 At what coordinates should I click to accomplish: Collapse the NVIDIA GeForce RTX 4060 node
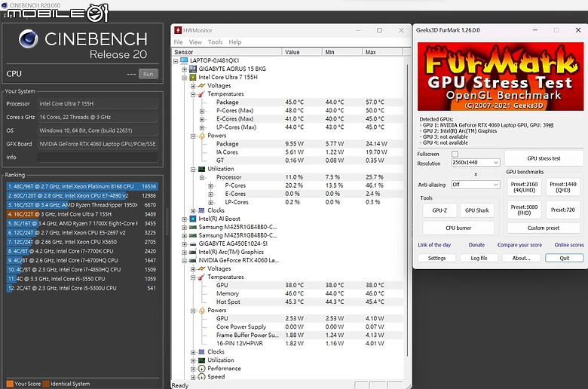click(184, 261)
